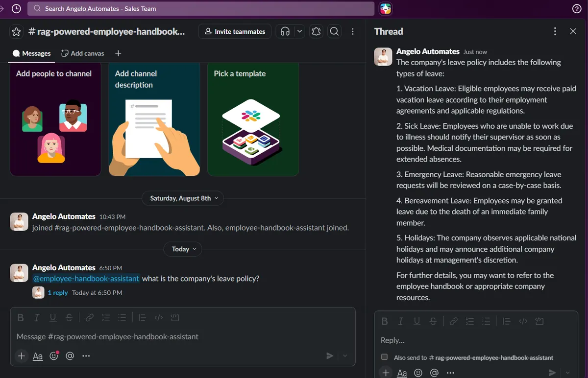Viewport: 588px width, 378px height.
Task: Click the @employee-handbook-assistant mention
Action: (86, 279)
